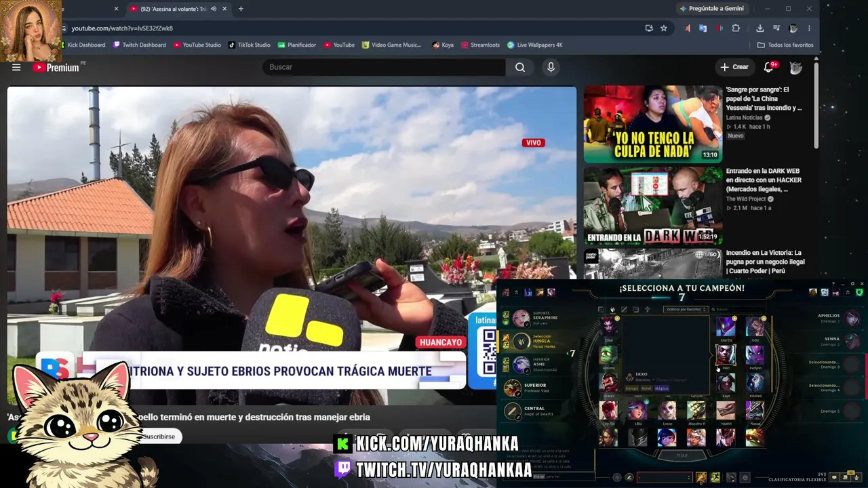Go to YouTube Premium home logo
Image resolution: width=868 pixels, height=488 pixels.
click(56, 67)
